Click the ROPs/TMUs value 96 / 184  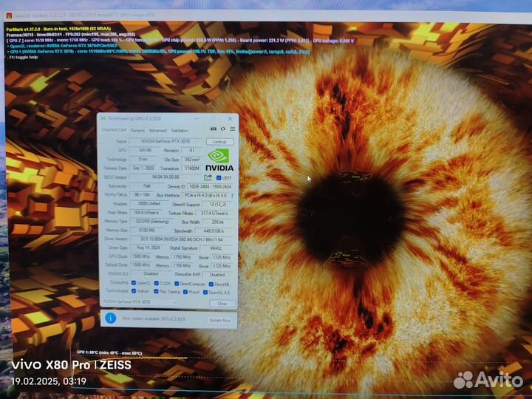(x=141, y=195)
